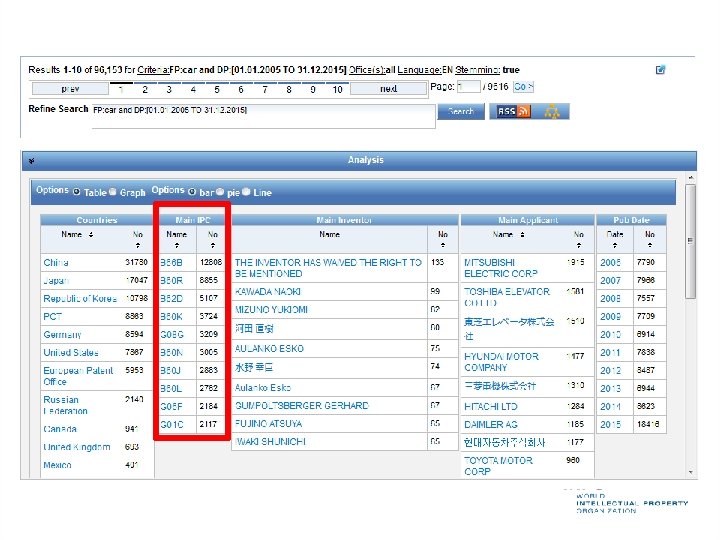Sort Pub Date by No arrow

(650, 245)
